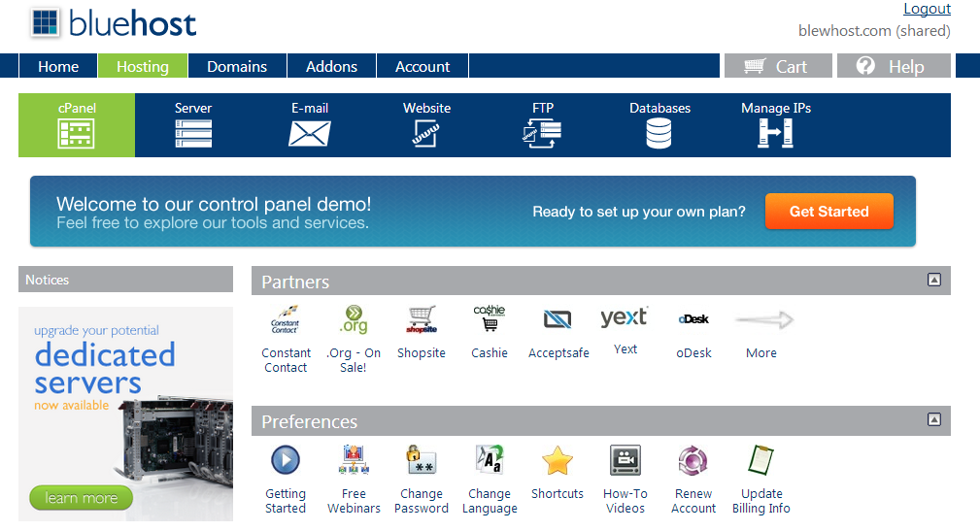The width and height of the screenshot is (980, 531).
Task: Open the Addons tab
Action: 331,66
